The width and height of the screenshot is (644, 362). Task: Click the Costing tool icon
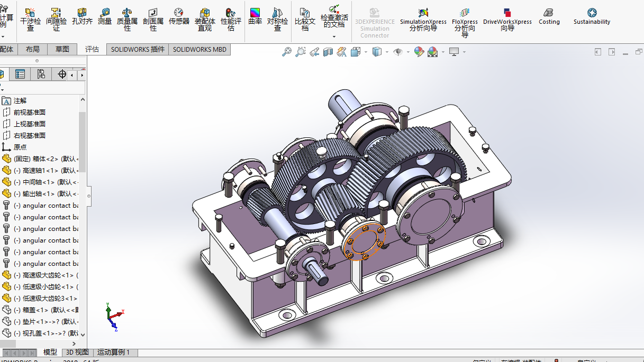click(x=549, y=16)
